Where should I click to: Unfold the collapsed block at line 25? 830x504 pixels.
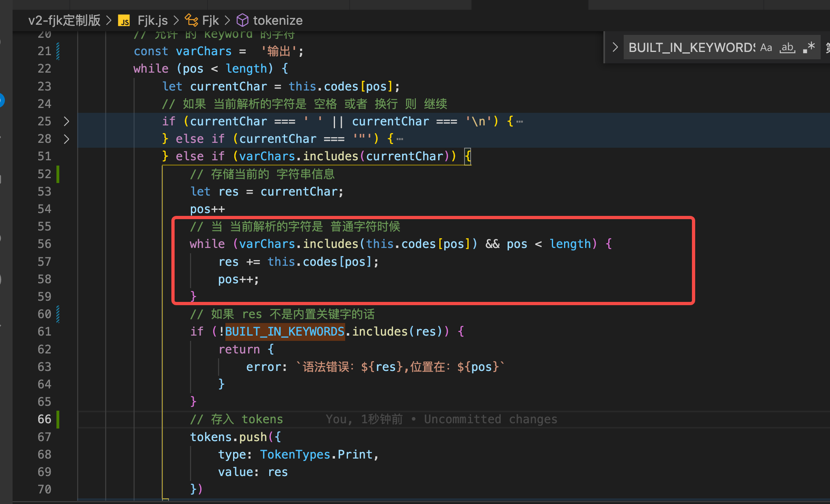[x=67, y=121]
